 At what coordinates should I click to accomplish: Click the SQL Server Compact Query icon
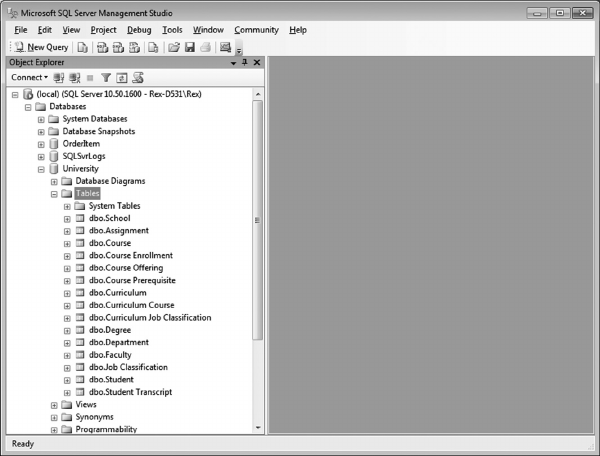(x=153, y=47)
